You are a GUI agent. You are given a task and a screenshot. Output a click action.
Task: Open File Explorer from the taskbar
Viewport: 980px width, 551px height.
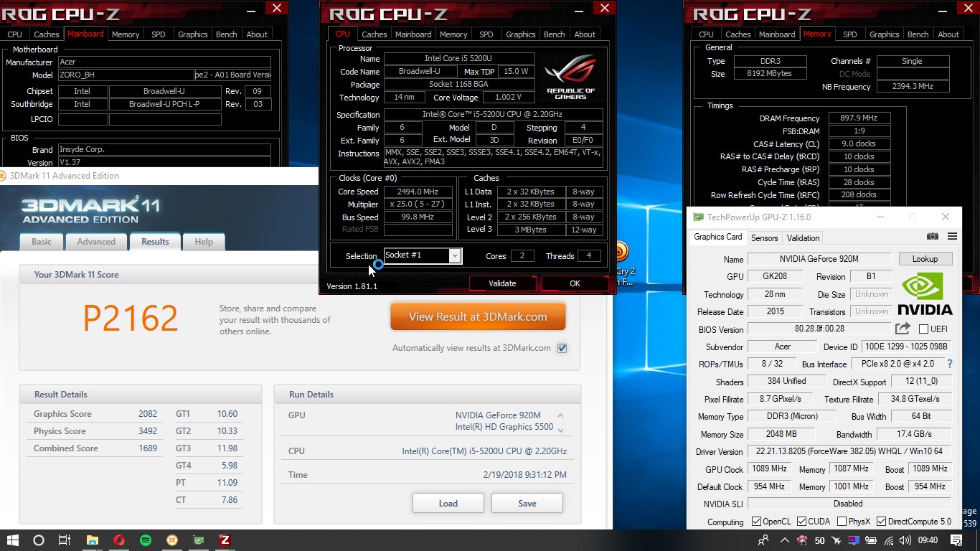(93, 540)
